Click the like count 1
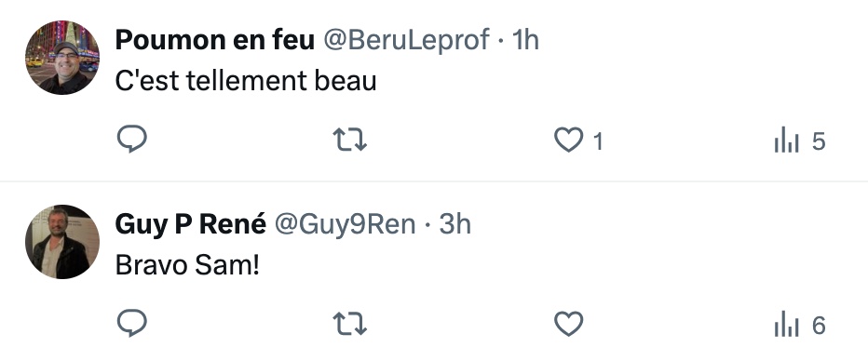The height and width of the screenshot is (361, 868). [x=598, y=142]
